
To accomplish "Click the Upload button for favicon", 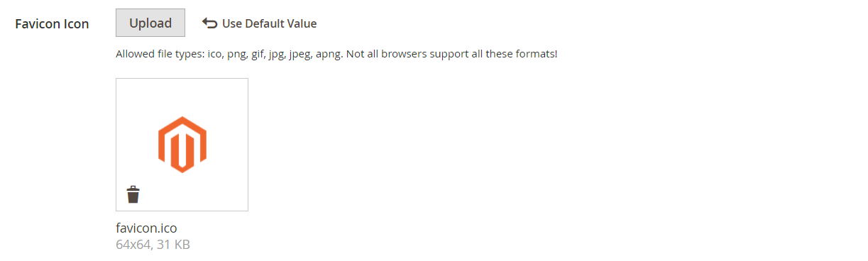I will [150, 23].
